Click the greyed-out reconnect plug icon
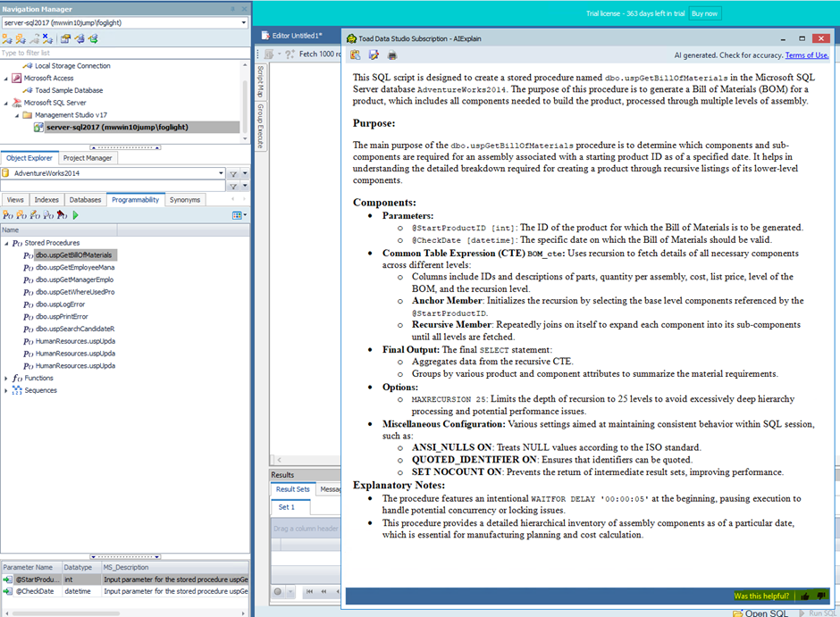Screen dimensions: 840x617 point(34,38)
